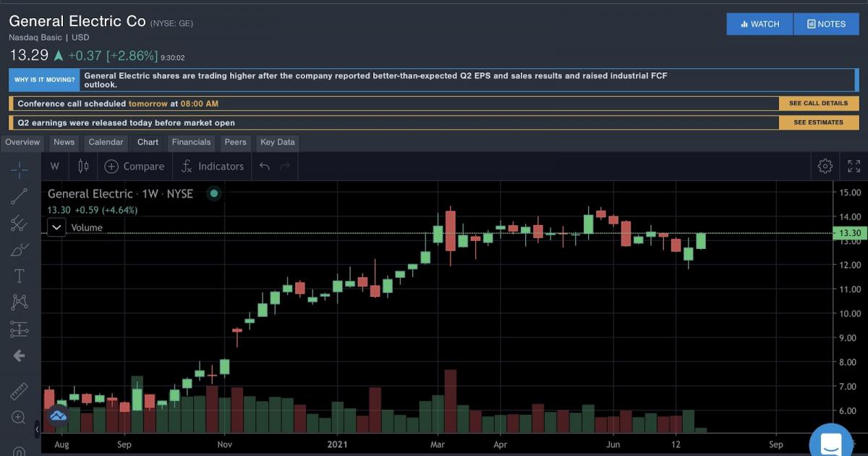Click the undo arrow

pos(265,166)
